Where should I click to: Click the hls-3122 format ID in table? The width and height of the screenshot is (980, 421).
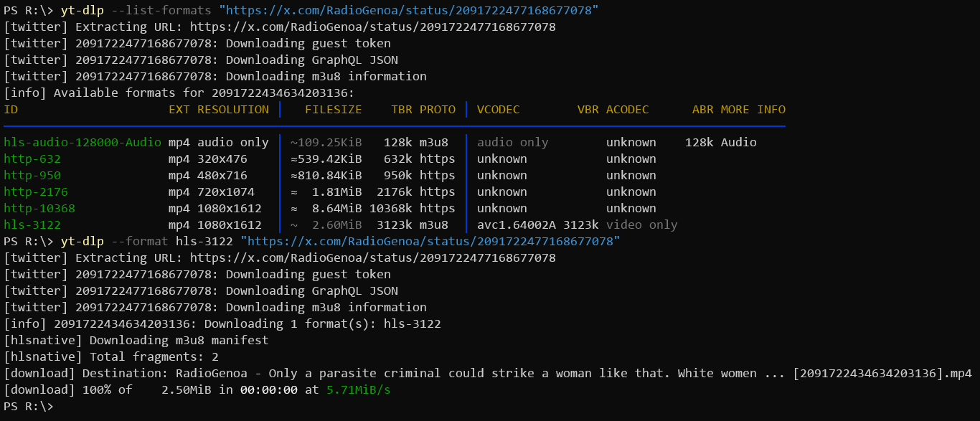tap(32, 224)
